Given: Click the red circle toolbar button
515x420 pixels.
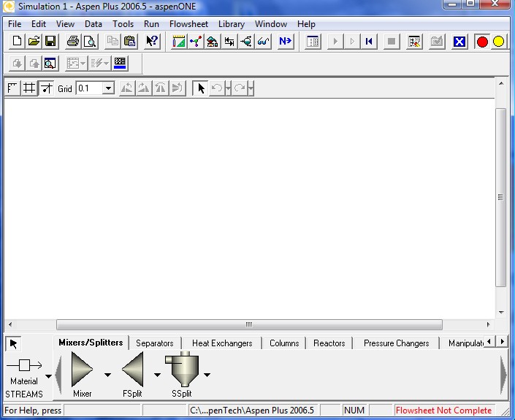Looking at the screenshot, I should [482, 42].
